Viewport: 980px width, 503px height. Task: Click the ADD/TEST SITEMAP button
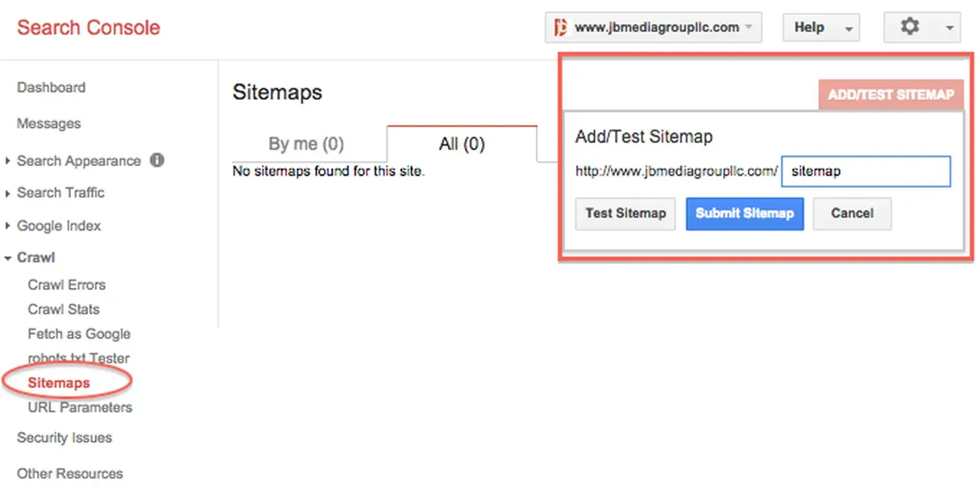click(890, 94)
